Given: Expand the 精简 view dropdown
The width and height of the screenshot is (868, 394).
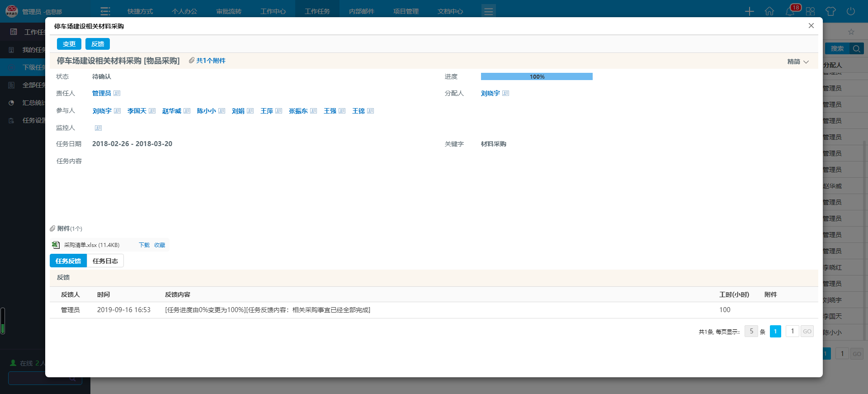Looking at the screenshot, I should (x=798, y=62).
